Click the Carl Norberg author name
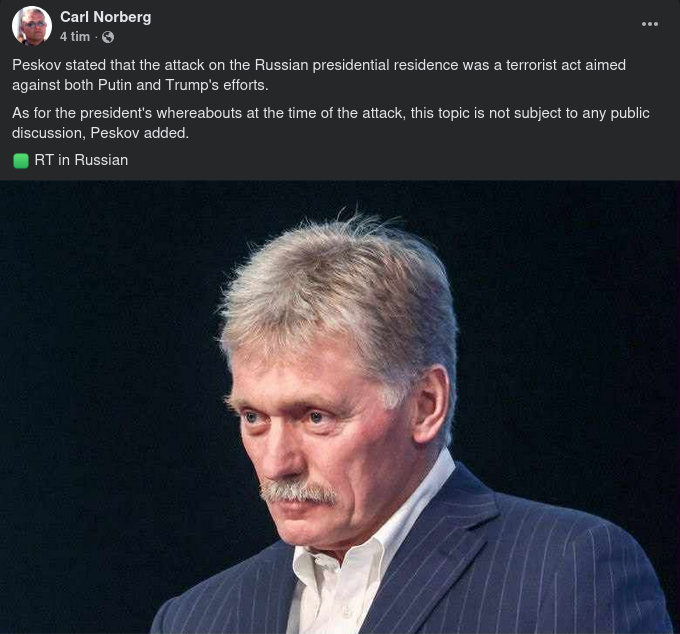This screenshot has height=634, width=680. pos(105,17)
